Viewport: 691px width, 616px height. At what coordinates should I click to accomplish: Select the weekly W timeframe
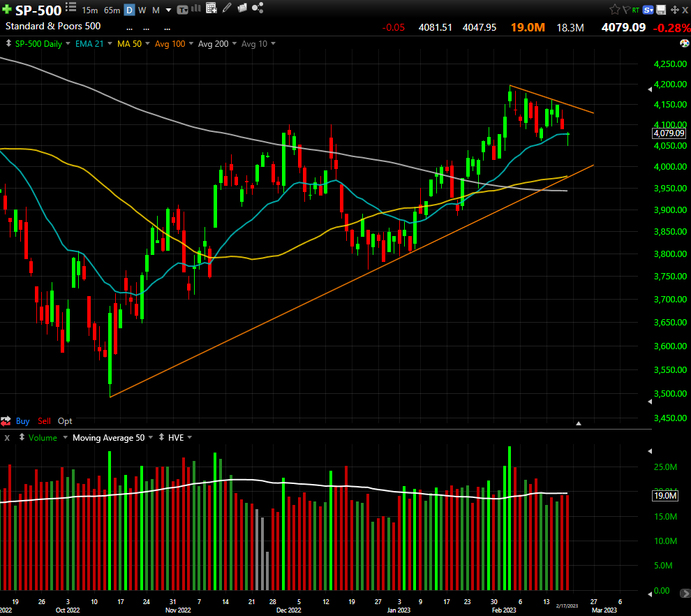click(142, 10)
